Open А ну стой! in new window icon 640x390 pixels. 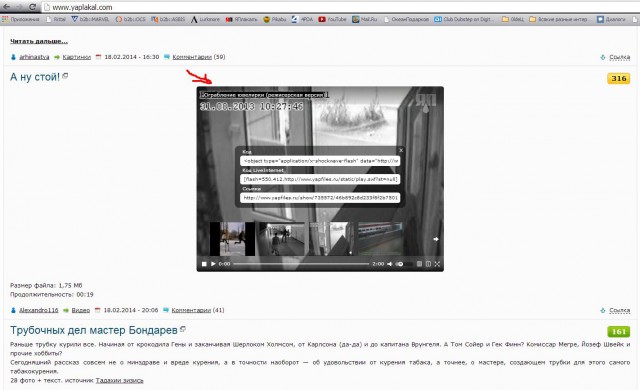point(65,75)
